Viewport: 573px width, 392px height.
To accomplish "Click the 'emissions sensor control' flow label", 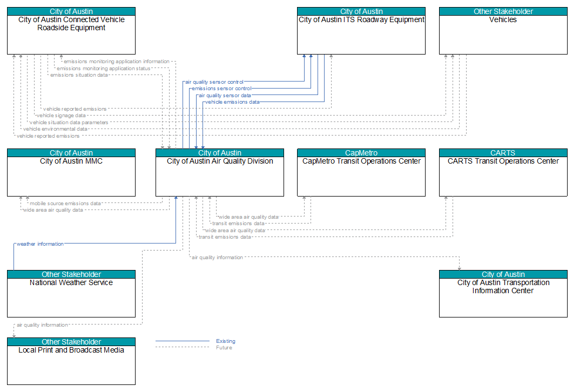I will coord(222,89).
